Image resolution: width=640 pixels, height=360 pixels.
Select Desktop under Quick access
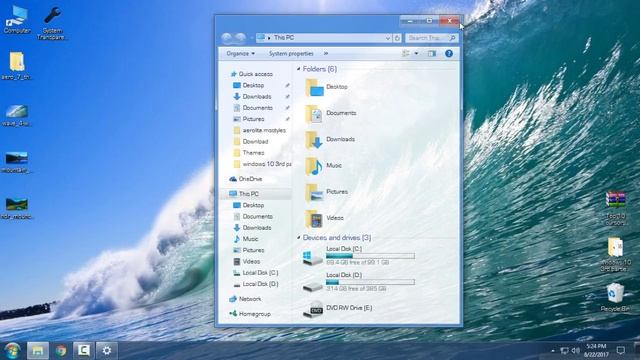249,85
